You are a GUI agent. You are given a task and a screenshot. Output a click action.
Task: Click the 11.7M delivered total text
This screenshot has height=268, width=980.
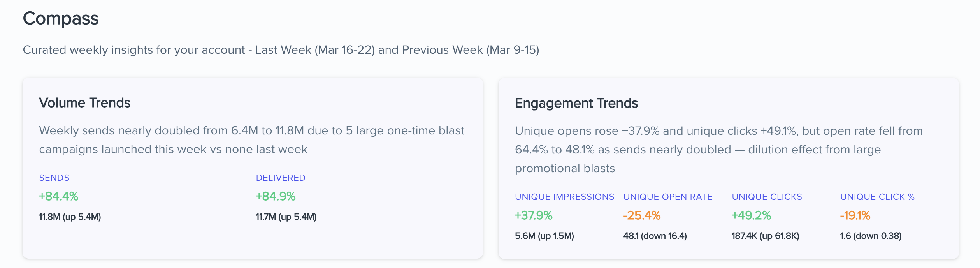point(286,217)
